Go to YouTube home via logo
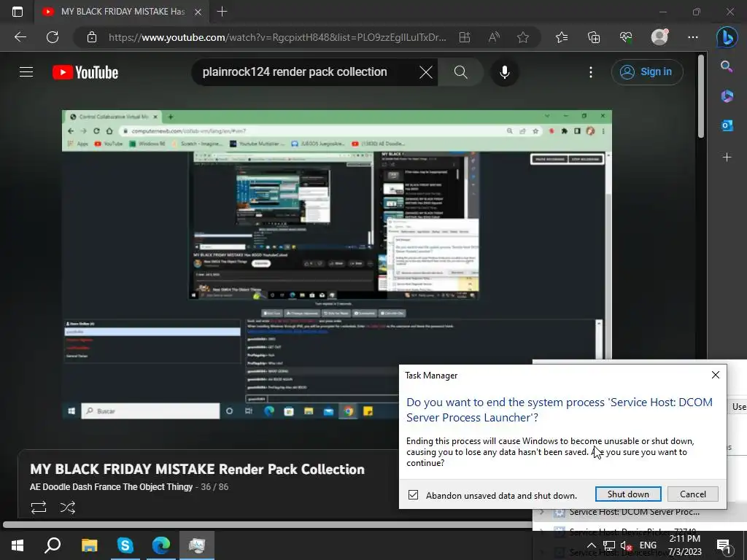Screen dimensions: 747x560 [85, 72]
